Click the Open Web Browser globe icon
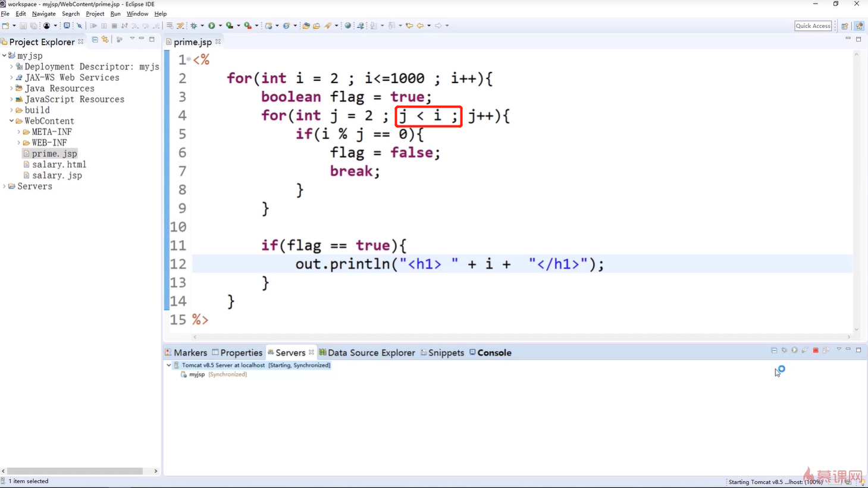The height and width of the screenshot is (488, 868). (x=348, y=26)
